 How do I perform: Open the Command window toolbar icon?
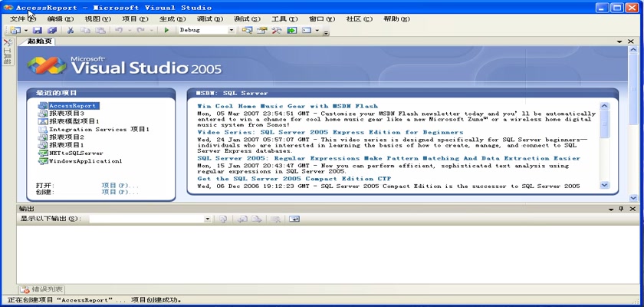pos(307,31)
